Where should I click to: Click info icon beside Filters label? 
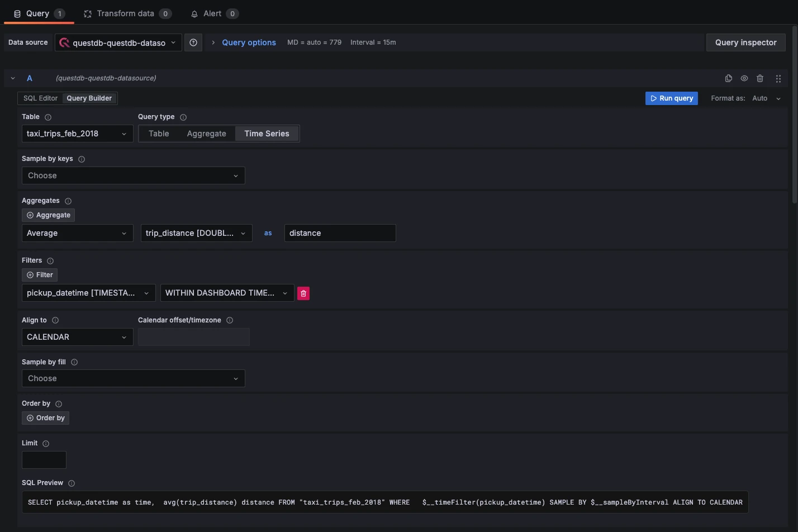click(50, 261)
